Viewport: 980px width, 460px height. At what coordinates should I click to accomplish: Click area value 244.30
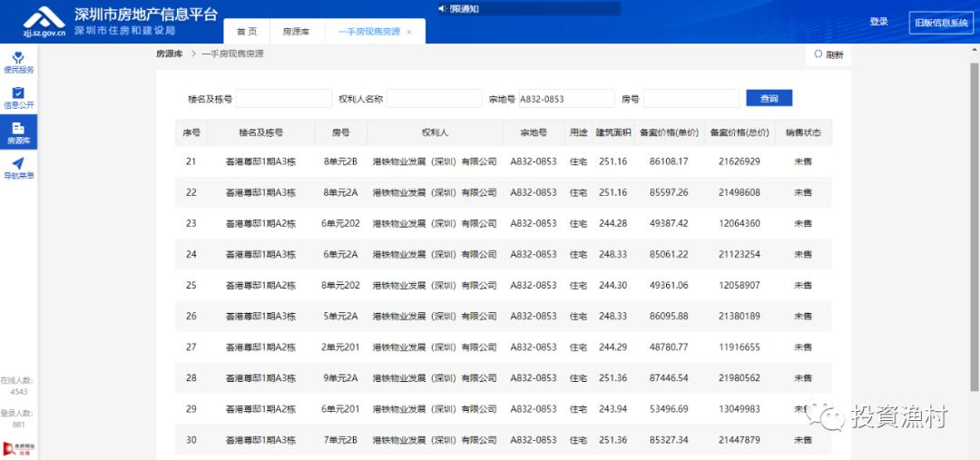pyautogui.click(x=613, y=286)
